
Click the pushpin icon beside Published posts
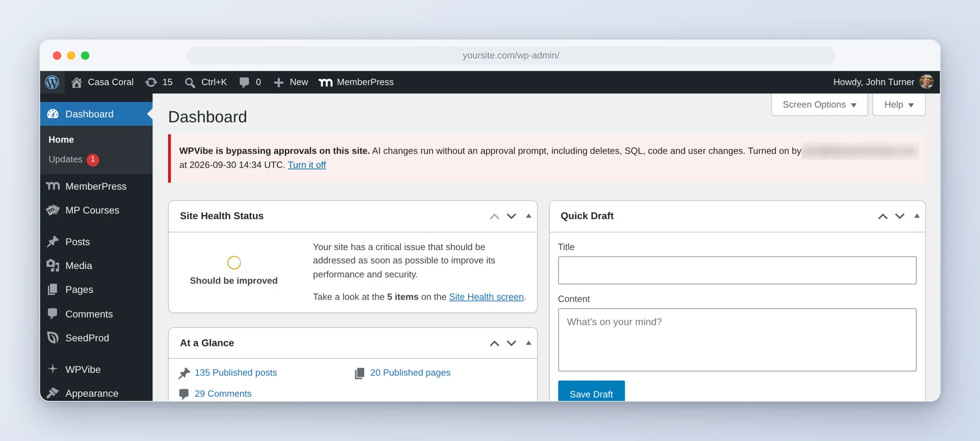pos(184,373)
